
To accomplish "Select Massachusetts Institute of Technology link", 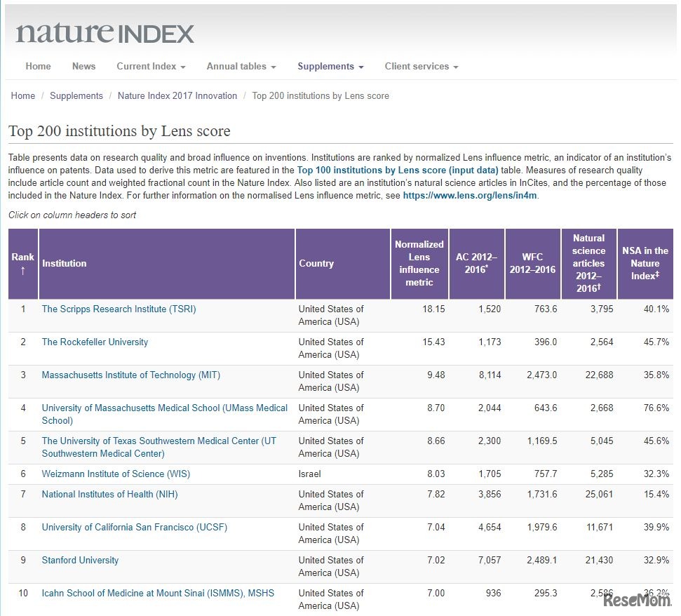I will (x=130, y=375).
